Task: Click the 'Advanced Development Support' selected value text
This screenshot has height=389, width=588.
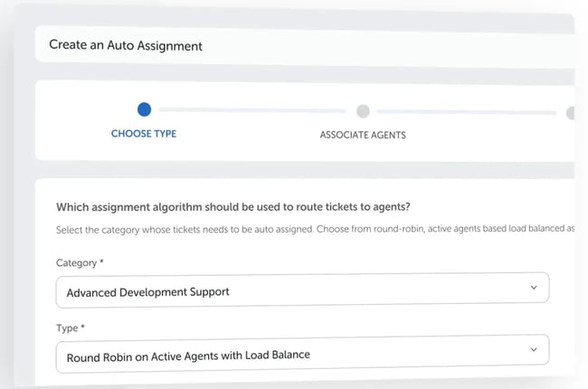Action: tap(148, 292)
